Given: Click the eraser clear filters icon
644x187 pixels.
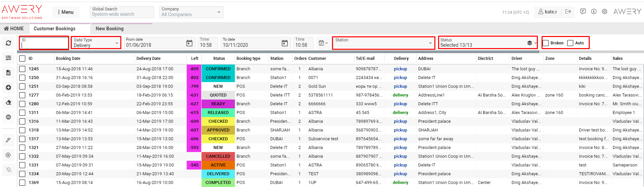Looking at the screenshot, I should 8,102.
